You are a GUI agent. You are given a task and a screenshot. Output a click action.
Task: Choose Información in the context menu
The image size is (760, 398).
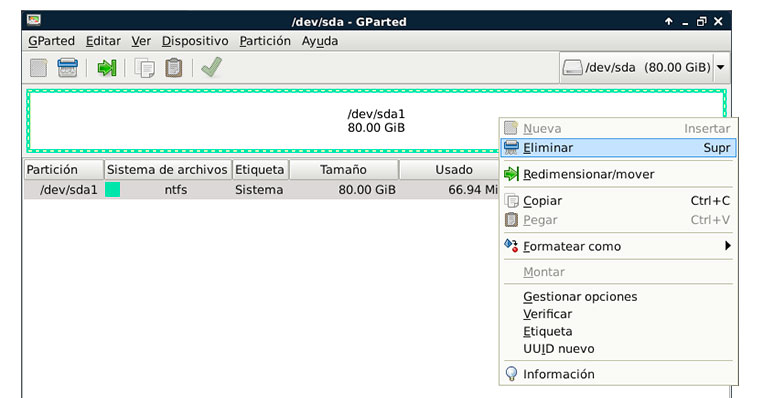pyautogui.click(x=618, y=374)
